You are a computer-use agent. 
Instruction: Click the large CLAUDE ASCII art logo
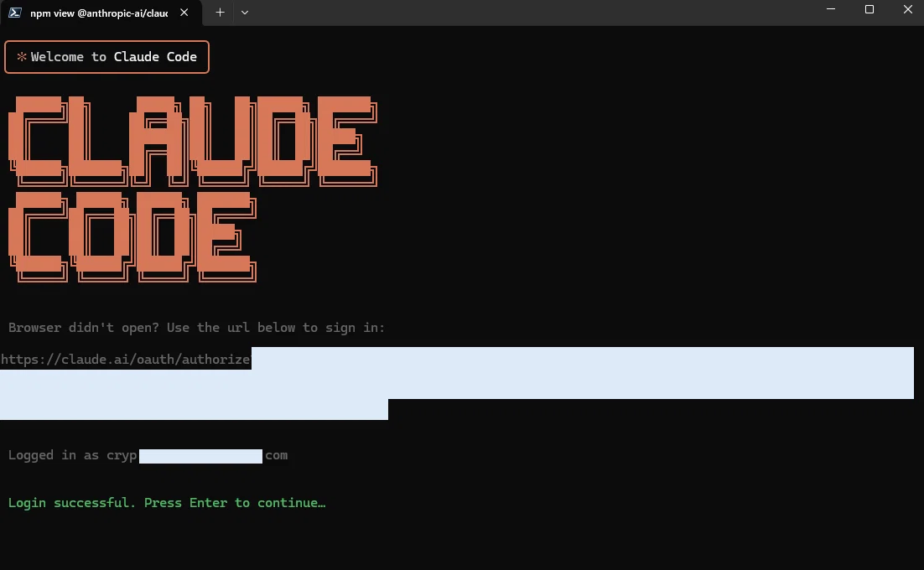[x=193, y=142]
